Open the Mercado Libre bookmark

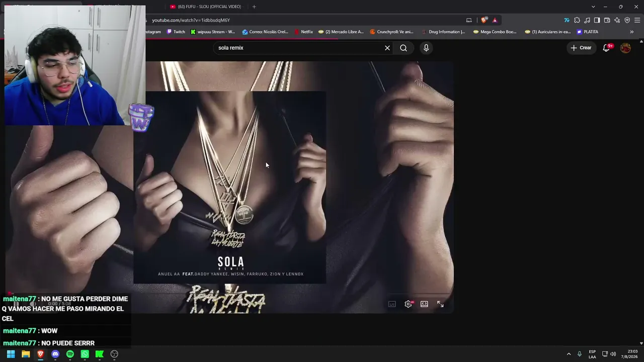[341, 32]
